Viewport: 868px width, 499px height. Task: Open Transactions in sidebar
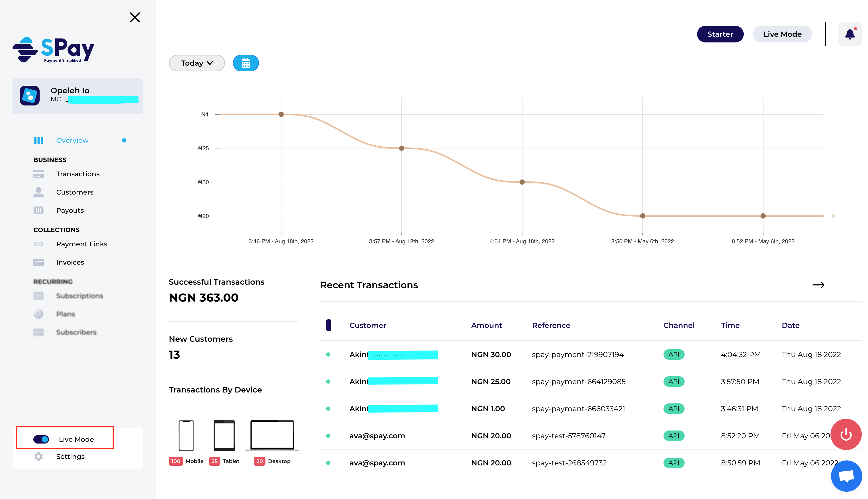(x=78, y=174)
